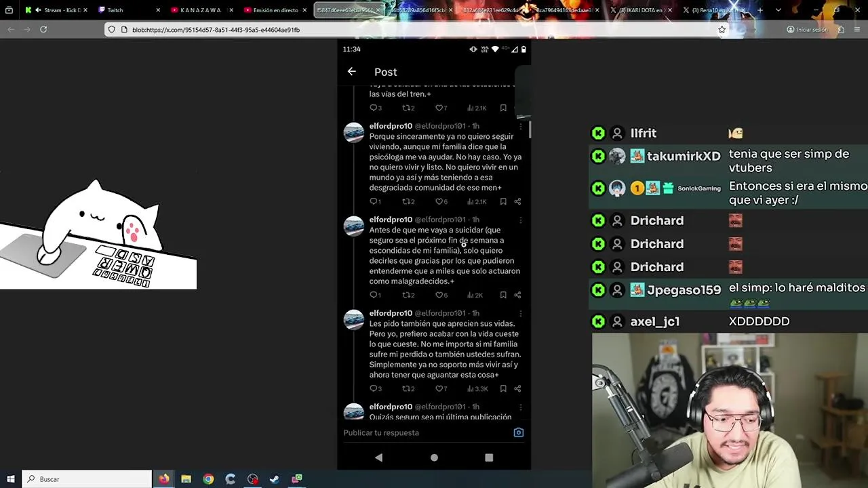Switch to IKARI DOTA en X tab
Image resolution: width=868 pixels, height=488 pixels.
640,10
